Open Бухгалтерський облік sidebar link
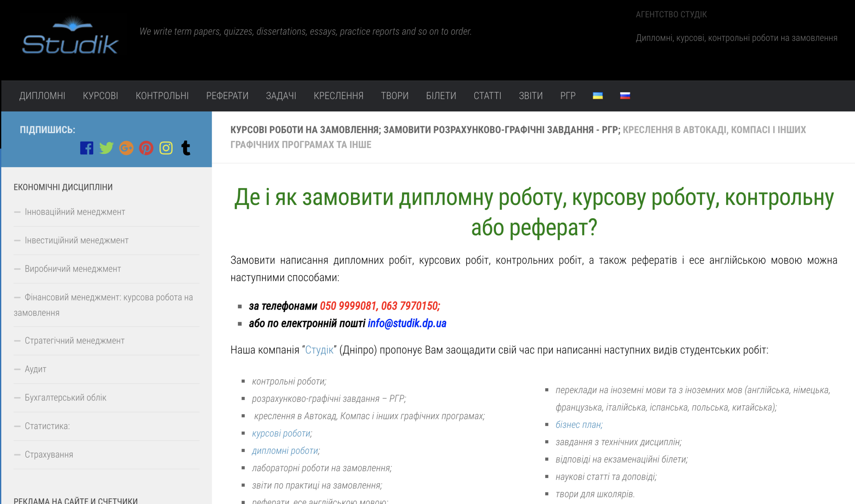The image size is (855, 504). pos(65,398)
